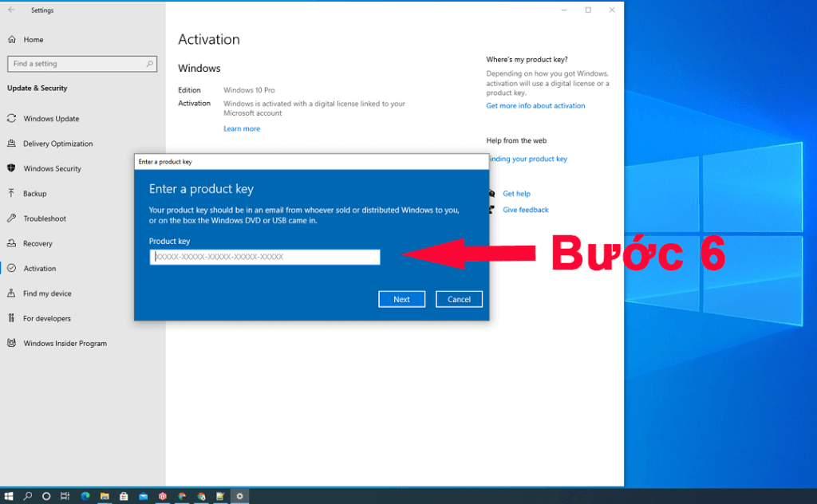Click the Next button in the dialog
The image size is (817, 504).
pyautogui.click(x=401, y=298)
